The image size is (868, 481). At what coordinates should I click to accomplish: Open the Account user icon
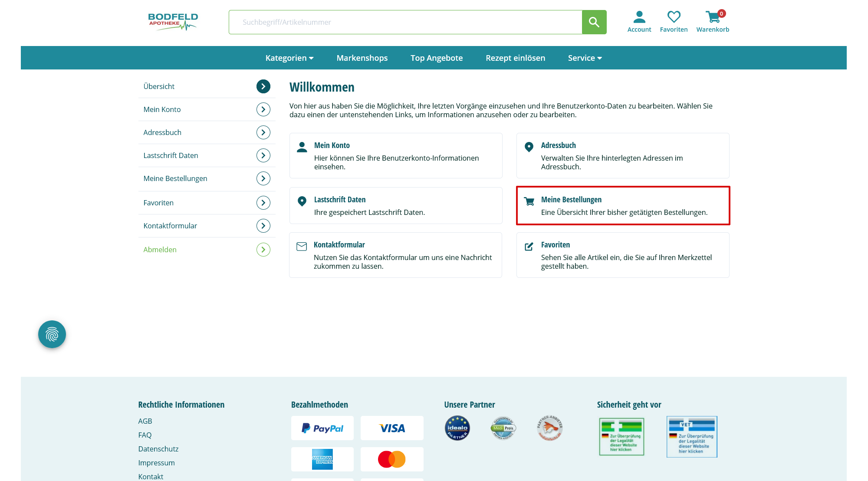coord(639,17)
